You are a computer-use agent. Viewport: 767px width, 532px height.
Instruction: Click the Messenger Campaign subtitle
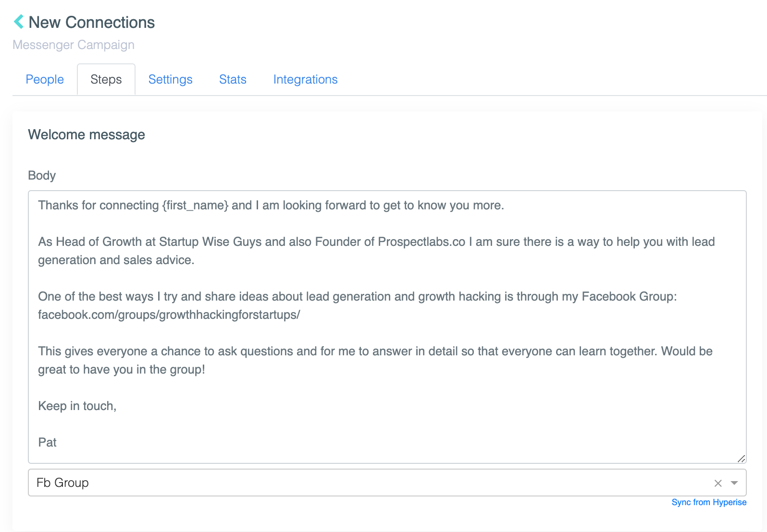tap(74, 45)
